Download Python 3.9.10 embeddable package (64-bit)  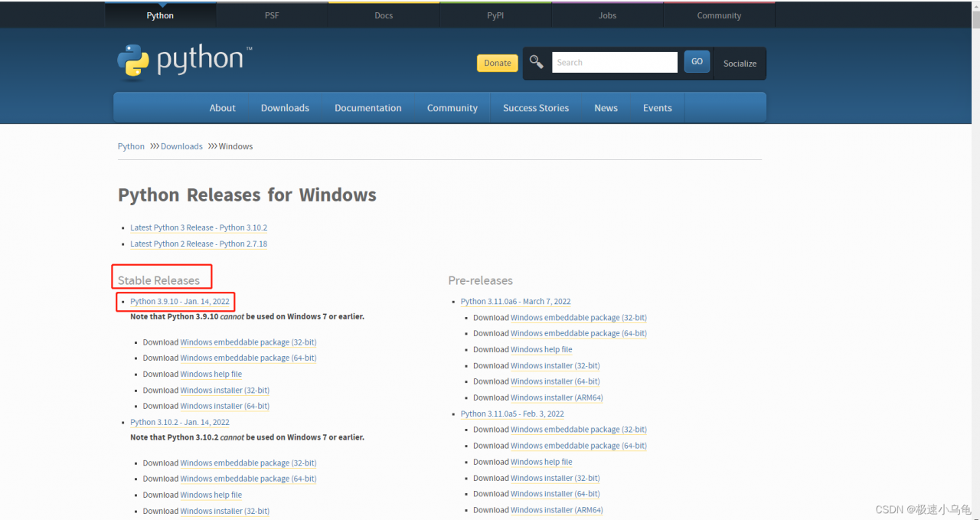coord(248,358)
